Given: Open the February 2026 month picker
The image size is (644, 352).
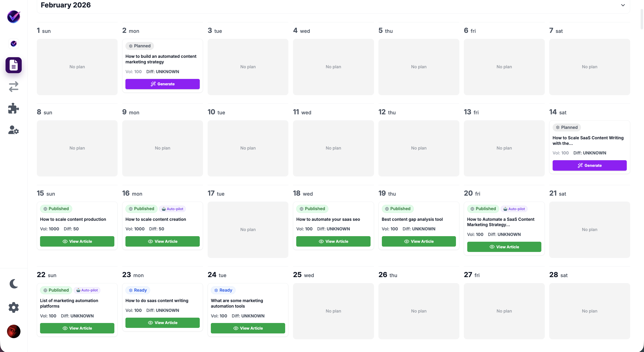Looking at the screenshot, I should [x=66, y=5].
